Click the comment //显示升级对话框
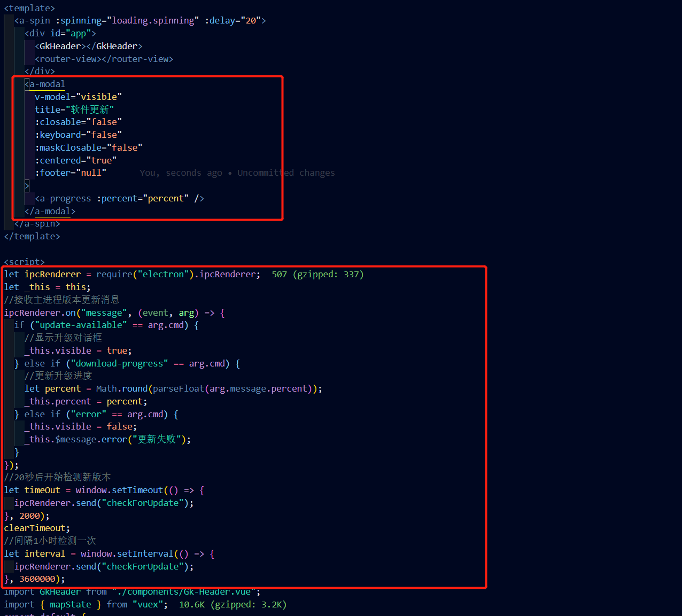Screen dimensions: 682x616 (63, 338)
